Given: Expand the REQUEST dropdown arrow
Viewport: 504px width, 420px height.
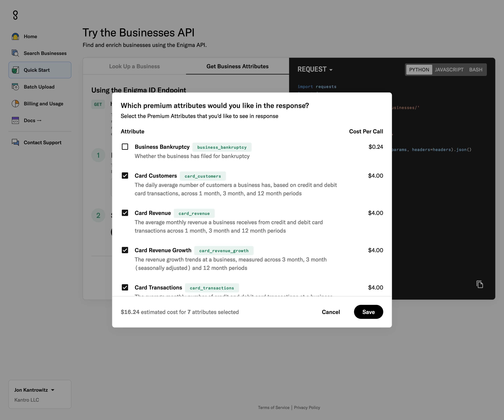Looking at the screenshot, I should [x=331, y=70].
